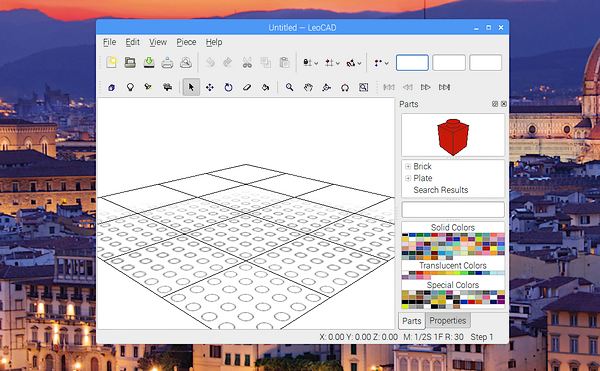Toggle the Select arrow tool
Screen dimensions: 600x371
coord(191,88)
